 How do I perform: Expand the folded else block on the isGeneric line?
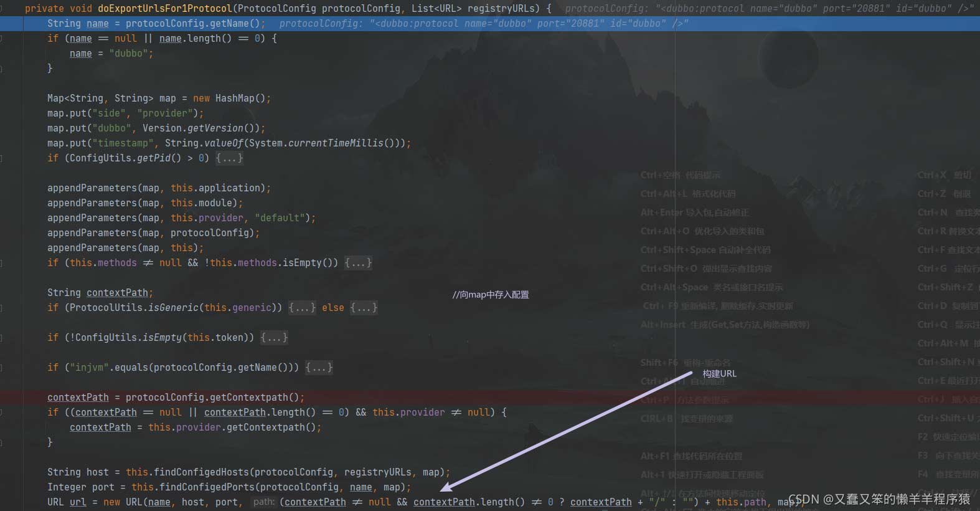[364, 308]
